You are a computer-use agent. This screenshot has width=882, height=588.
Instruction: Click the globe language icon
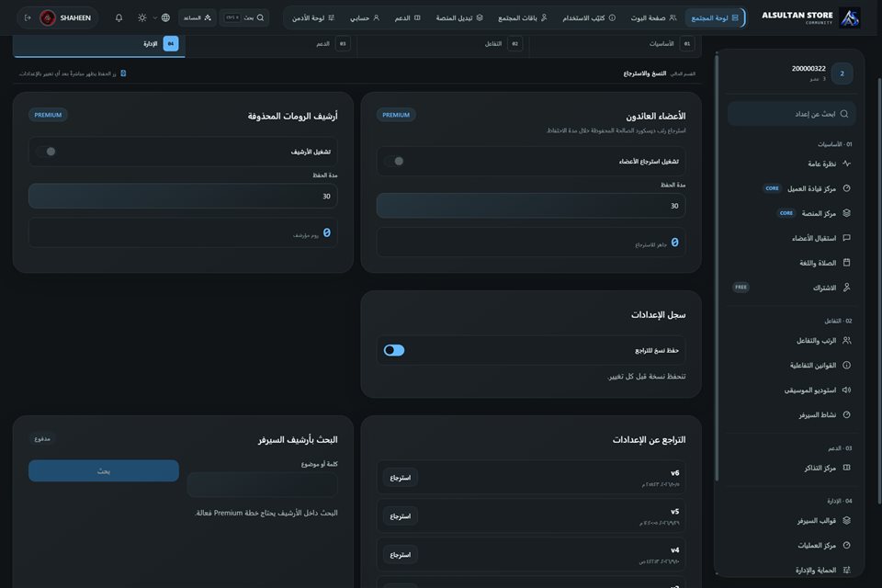click(165, 18)
